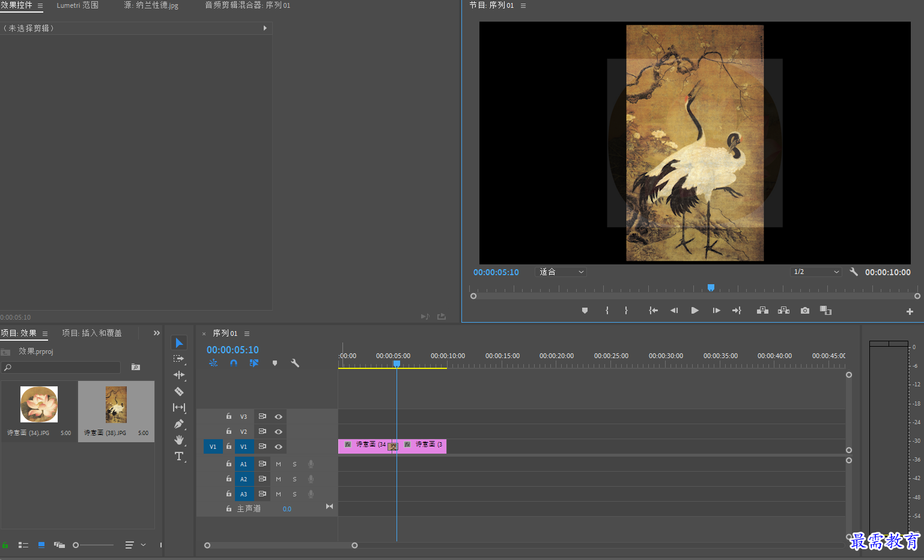Select the Type tool
Screen dimensions: 924x560
[179, 456]
